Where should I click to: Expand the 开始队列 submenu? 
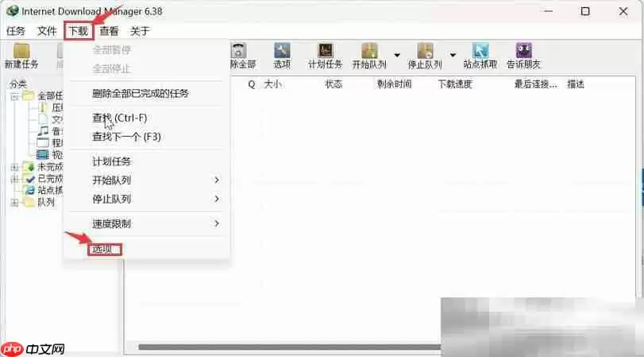click(147, 180)
